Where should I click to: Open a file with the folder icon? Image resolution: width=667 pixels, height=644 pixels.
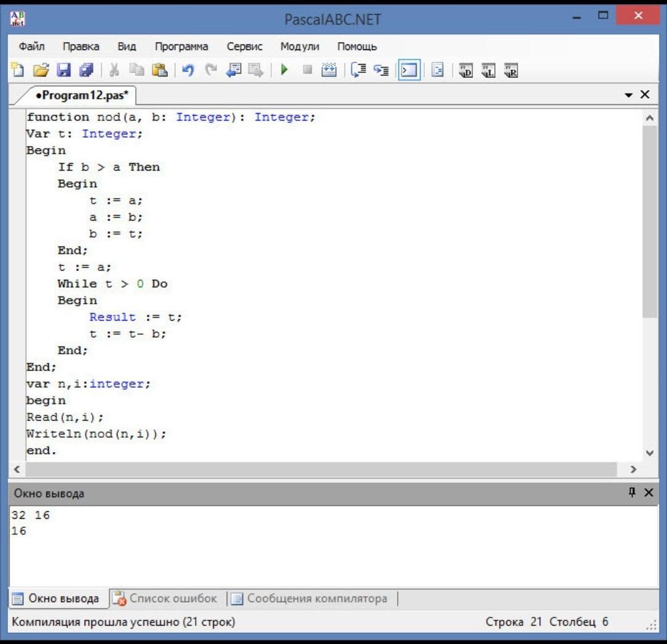[40, 70]
